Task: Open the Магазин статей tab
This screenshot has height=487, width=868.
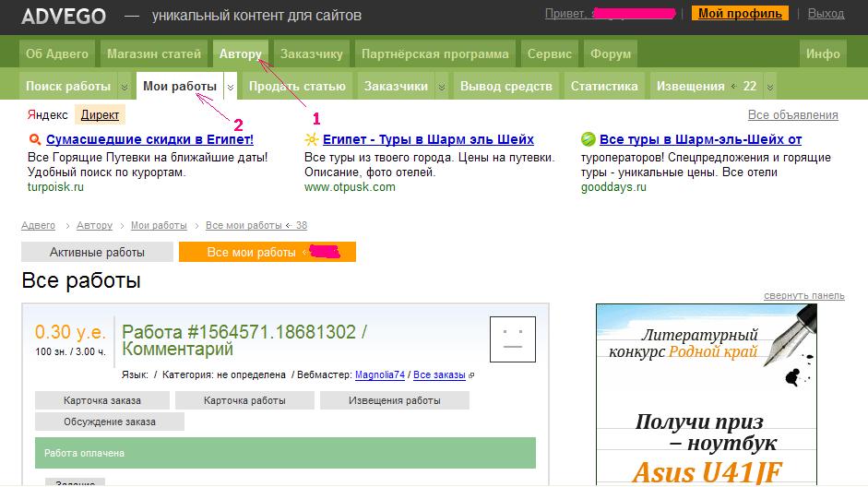Action: pos(154,53)
